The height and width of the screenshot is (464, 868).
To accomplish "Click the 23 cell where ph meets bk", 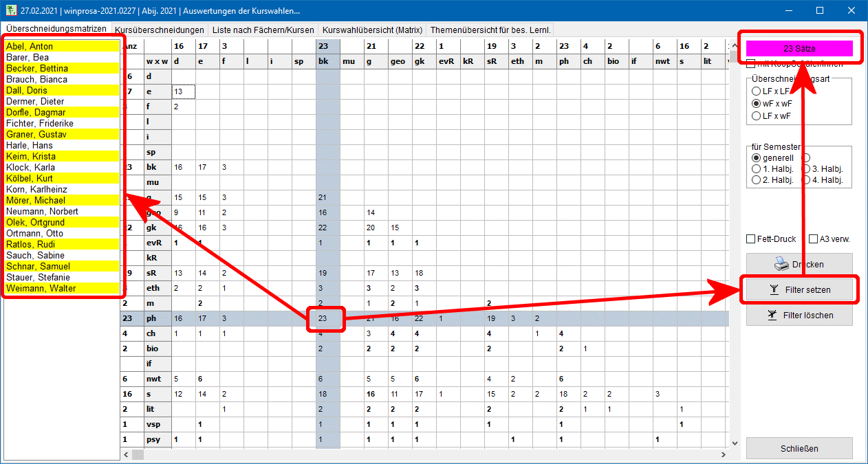I will (322, 319).
